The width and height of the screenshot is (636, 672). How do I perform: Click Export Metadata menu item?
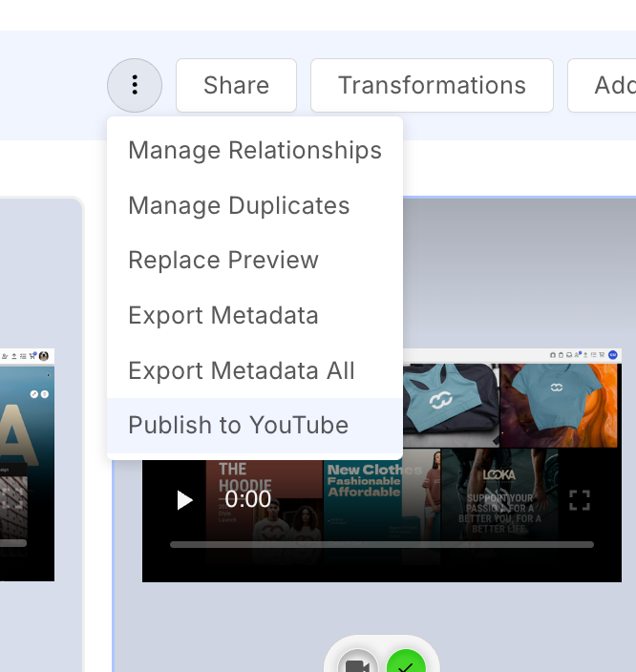click(223, 316)
